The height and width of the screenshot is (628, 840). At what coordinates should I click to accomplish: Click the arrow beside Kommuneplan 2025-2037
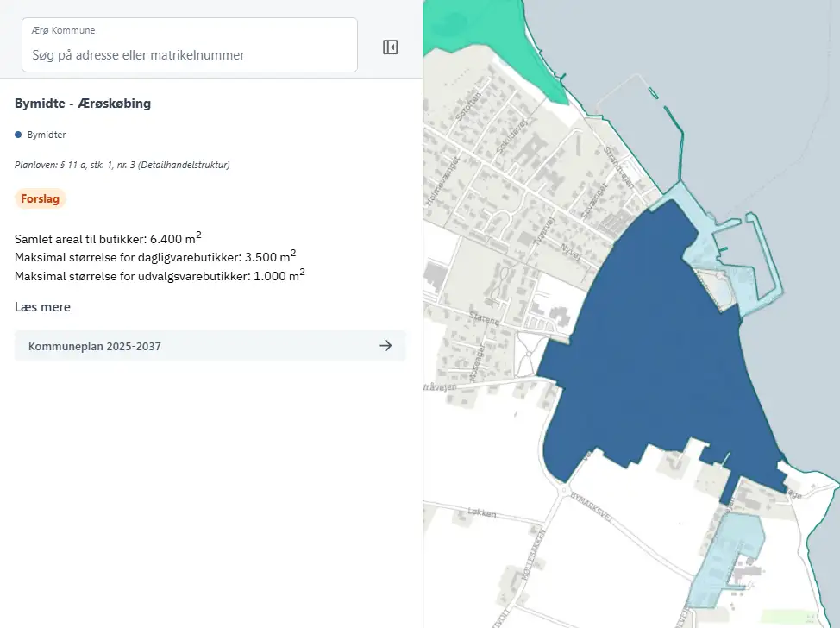pos(386,346)
